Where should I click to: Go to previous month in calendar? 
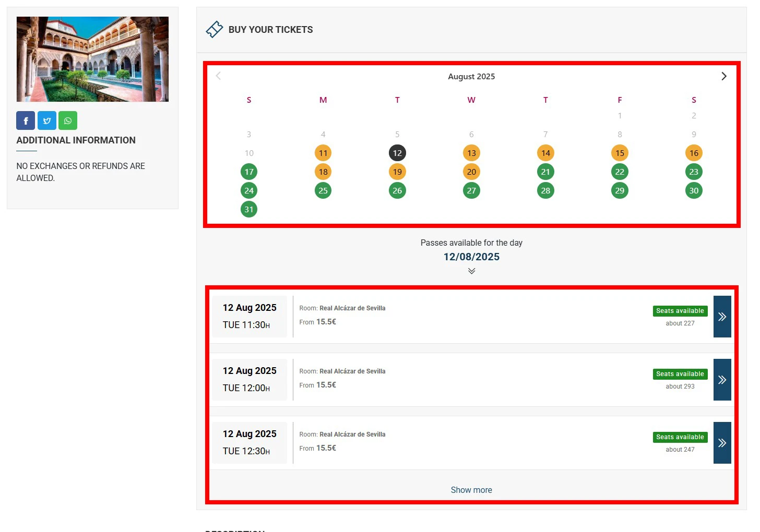pos(219,76)
